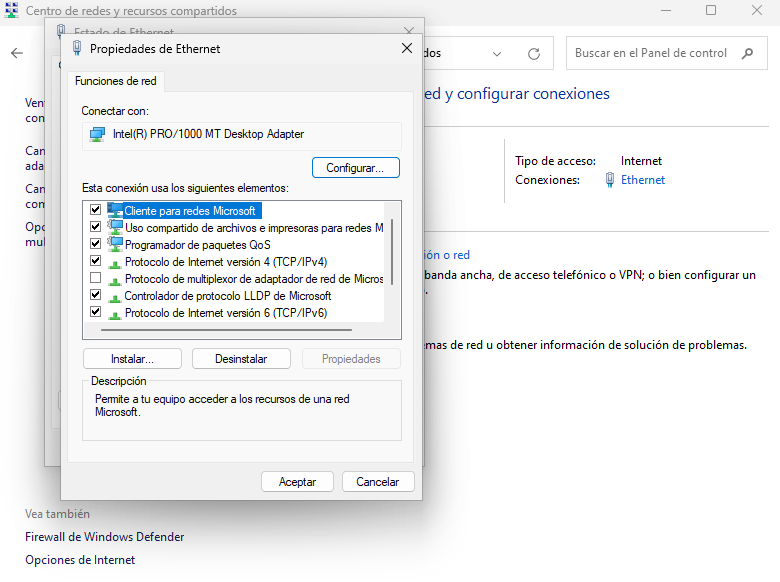This screenshot has width=780, height=582.
Task: Click the Protocolo de Internet versión 4 icon
Action: 114,262
